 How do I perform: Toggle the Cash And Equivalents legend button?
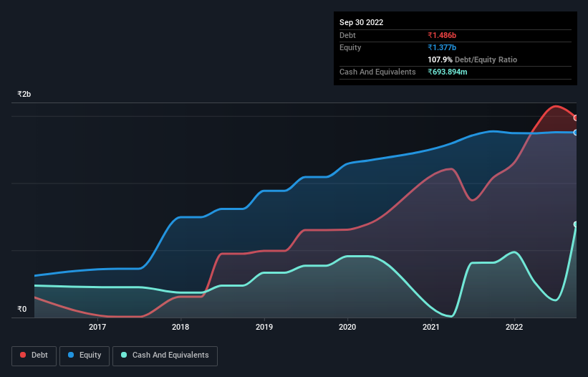[x=165, y=355]
